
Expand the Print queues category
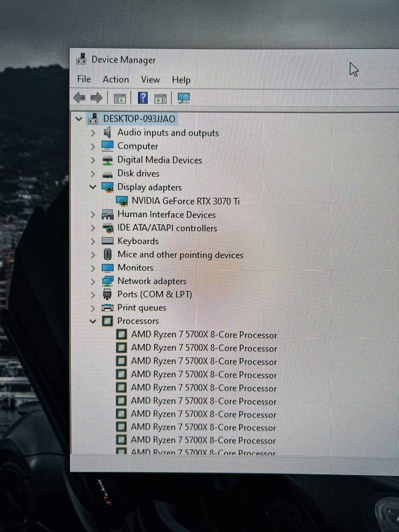click(93, 308)
